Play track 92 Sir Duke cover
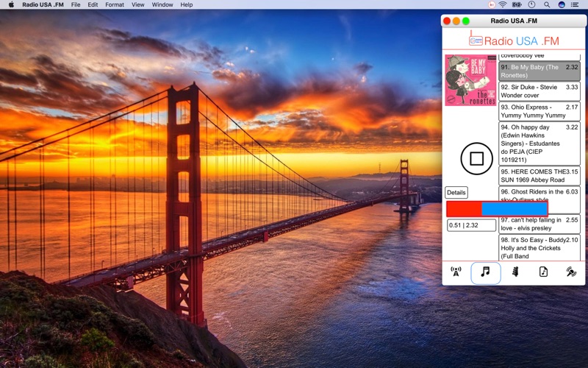Viewport: 588px width, 368px height. [x=539, y=91]
